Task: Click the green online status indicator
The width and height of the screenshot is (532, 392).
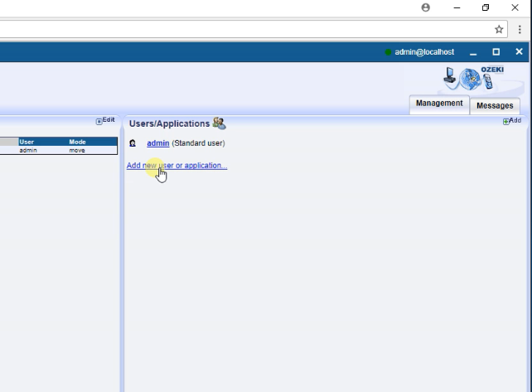Action: (388, 52)
